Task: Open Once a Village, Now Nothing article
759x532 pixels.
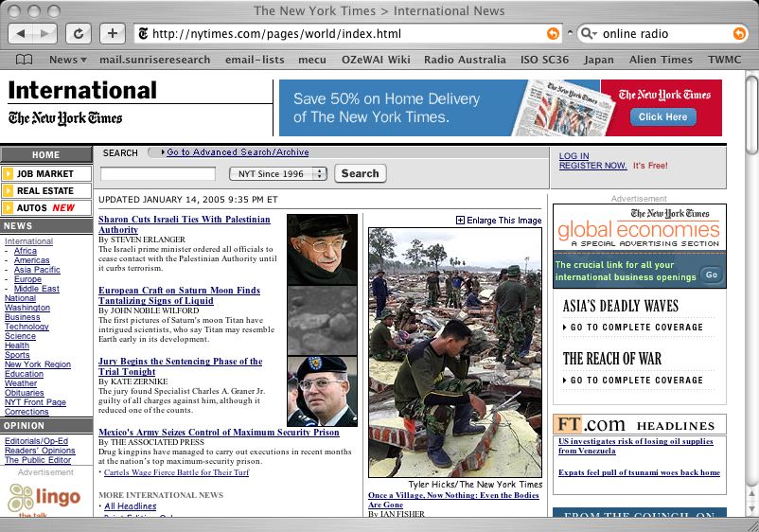Action: [x=453, y=500]
